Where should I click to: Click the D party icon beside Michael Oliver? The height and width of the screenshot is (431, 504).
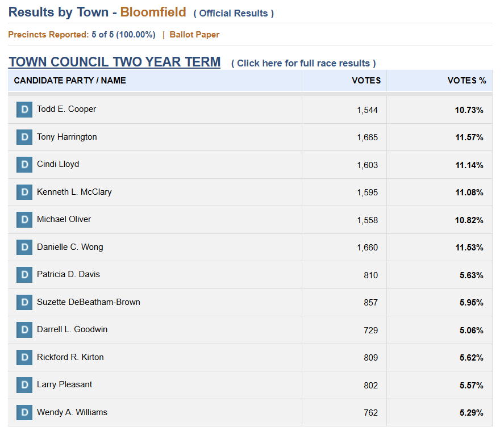point(24,220)
